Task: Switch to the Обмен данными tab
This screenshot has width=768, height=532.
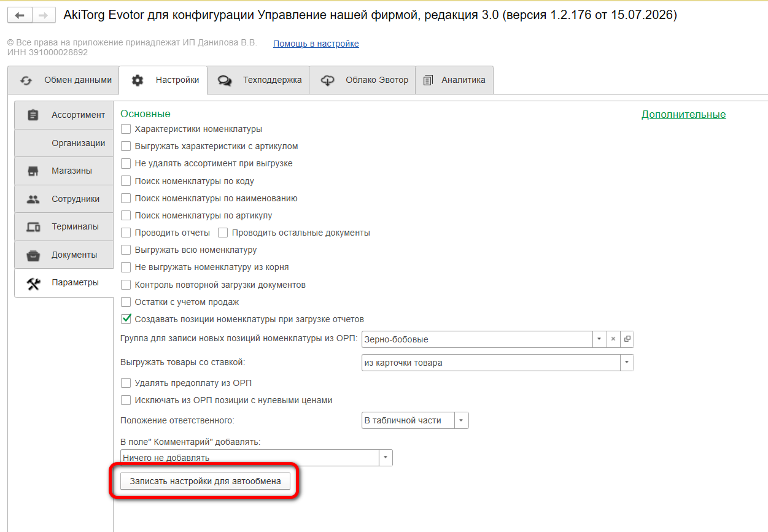Action: pos(64,80)
